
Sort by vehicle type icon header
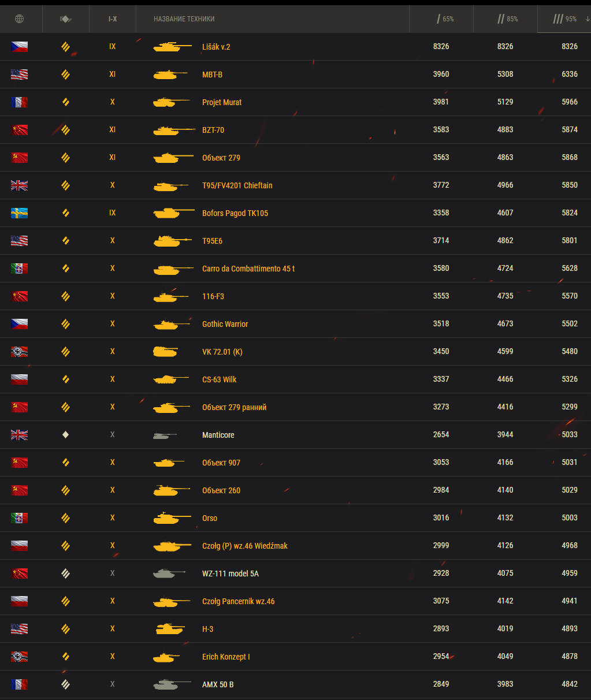tap(66, 19)
